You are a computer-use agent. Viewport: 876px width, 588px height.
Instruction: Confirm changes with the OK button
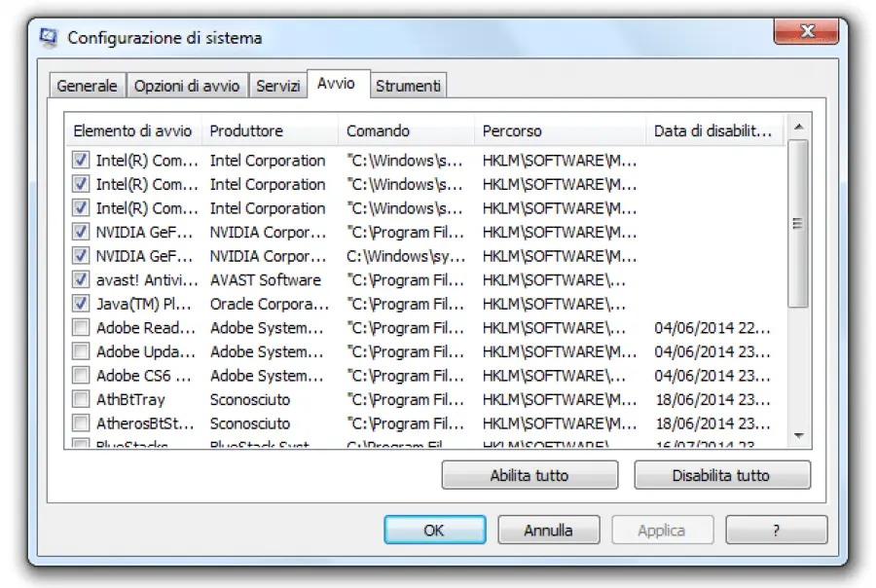click(435, 530)
